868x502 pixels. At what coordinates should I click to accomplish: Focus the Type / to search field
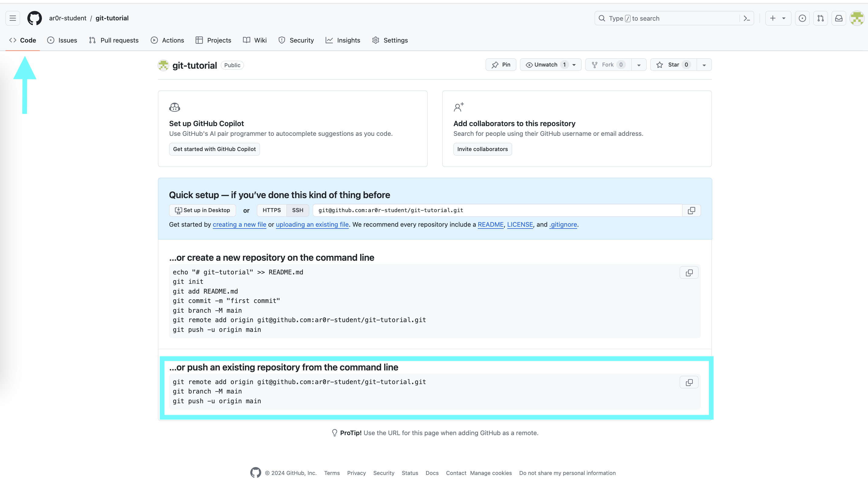[668, 18]
